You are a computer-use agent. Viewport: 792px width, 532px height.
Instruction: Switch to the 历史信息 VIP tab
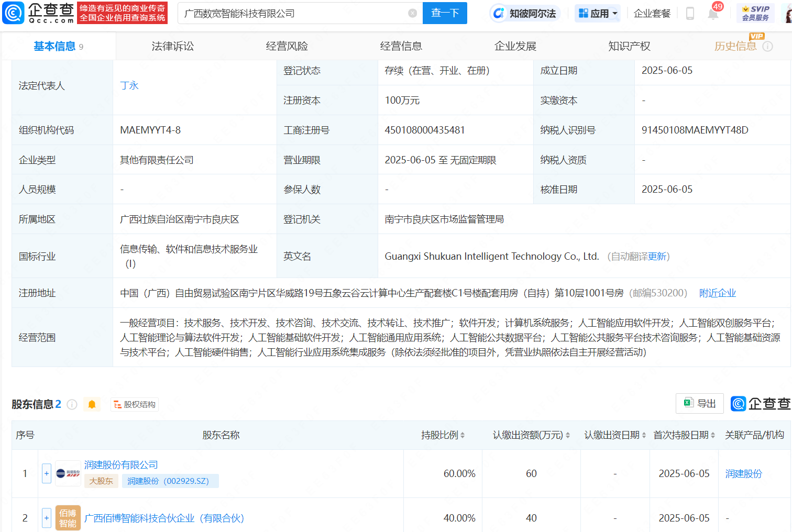[x=735, y=46]
